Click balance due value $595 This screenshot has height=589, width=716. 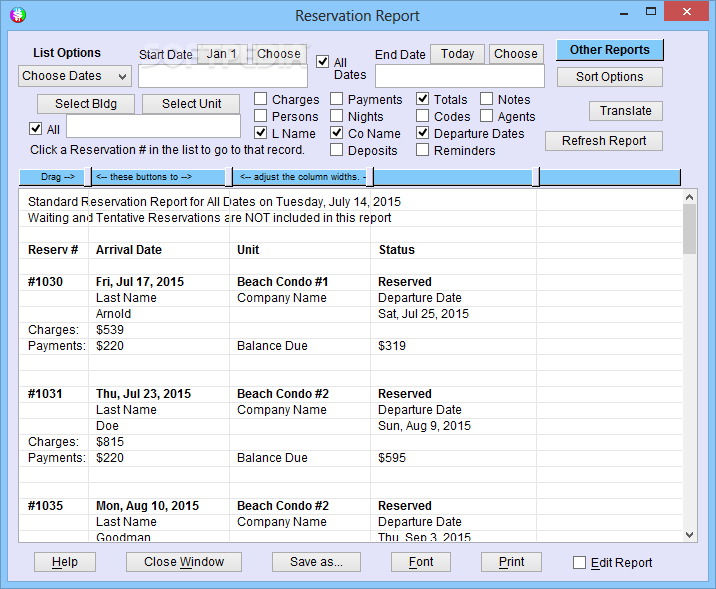pos(392,458)
